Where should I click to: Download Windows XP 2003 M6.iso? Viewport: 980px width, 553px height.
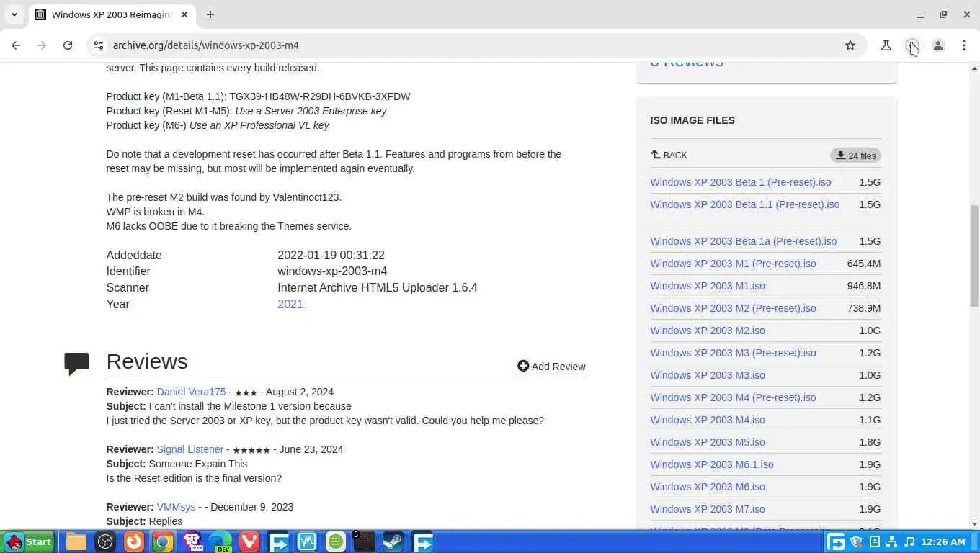(x=708, y=487)
